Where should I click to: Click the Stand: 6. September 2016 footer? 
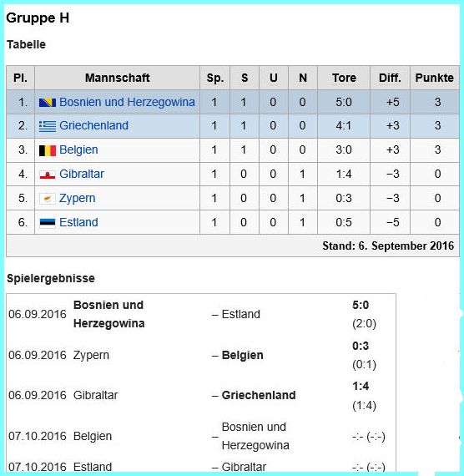click(388, 246)
